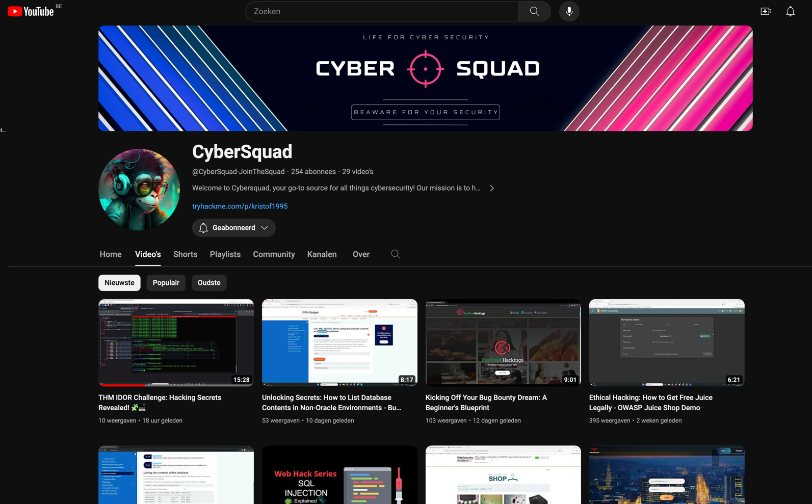Click the 29 video's count

(x=358, y=172)
